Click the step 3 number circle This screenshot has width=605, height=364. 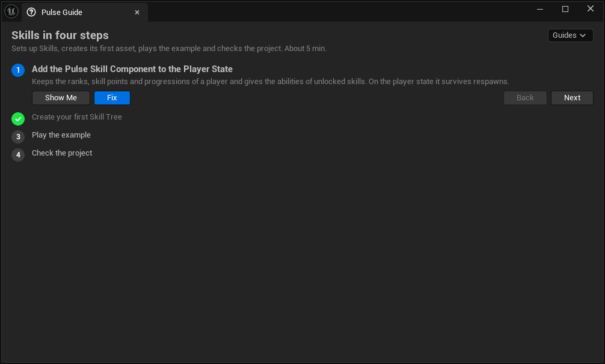point(18,137)
